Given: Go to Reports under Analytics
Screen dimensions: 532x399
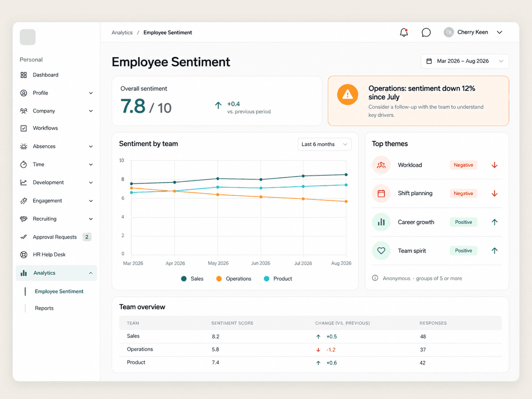Looking at the screenshot, I should coord(44,308).
